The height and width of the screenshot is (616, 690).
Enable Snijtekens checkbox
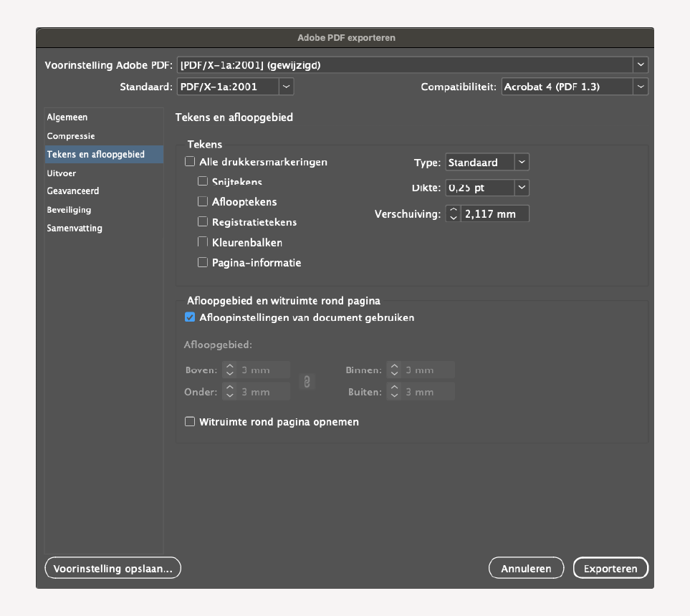[203, 181]
